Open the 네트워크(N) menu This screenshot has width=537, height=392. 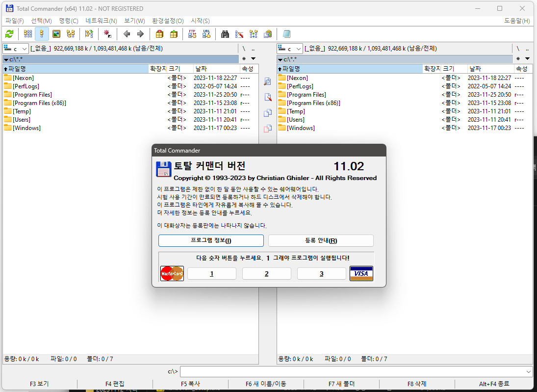click(x=101, y=21)
